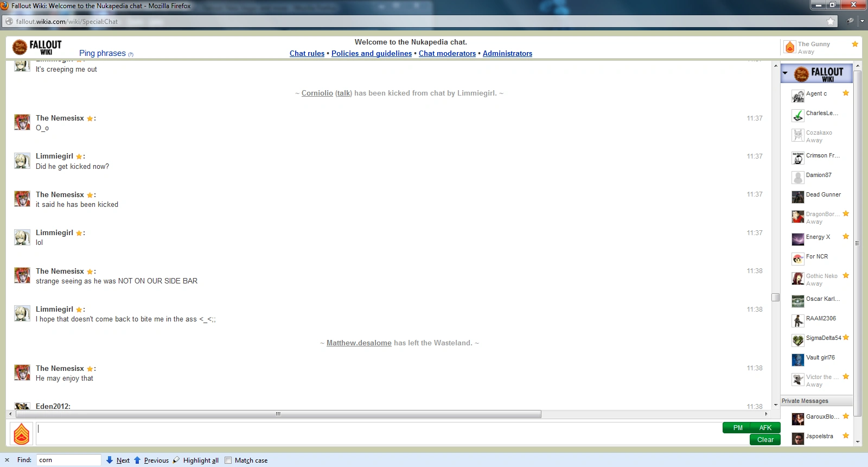Click DragonBor... avatar in the user list
Screen dimensions: 868x467
(x=797, y=217)
